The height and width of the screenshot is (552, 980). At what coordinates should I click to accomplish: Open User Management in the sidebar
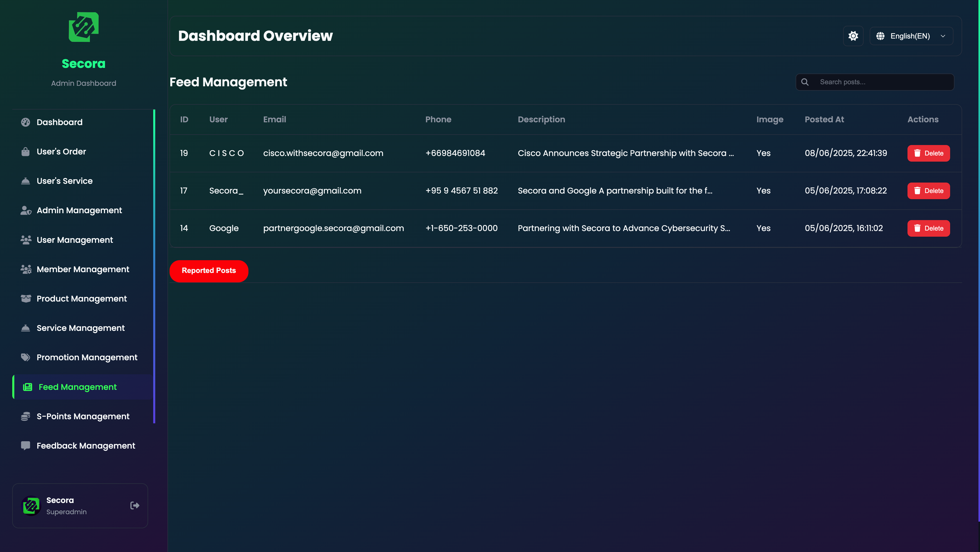pyautogui.click(x=75, y=240)
